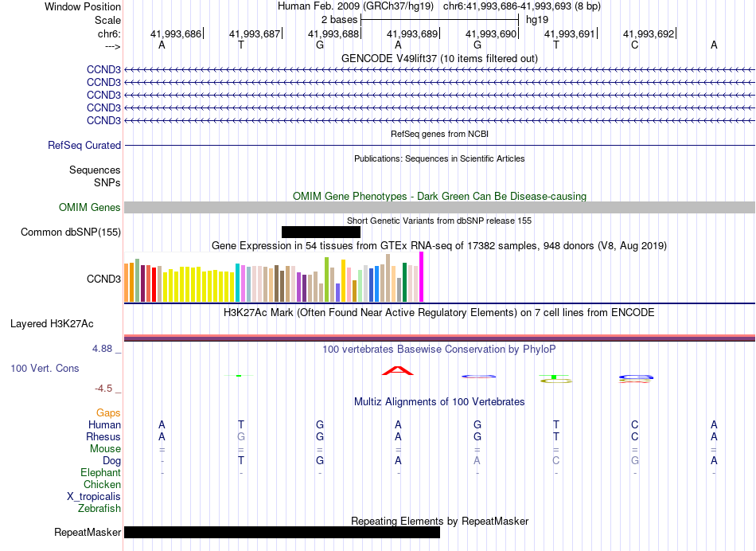Click the black dbSNP variant item
756x551 pixels.
[x=321, y=232]
